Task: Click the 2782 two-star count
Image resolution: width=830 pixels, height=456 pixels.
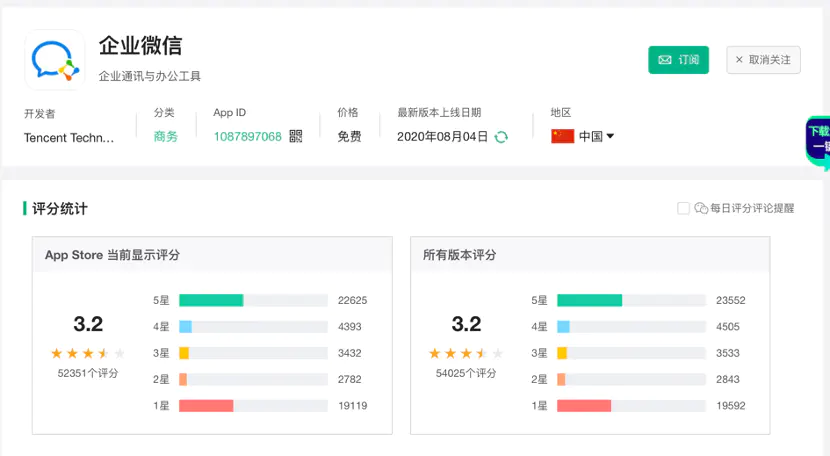Action: 350,379
